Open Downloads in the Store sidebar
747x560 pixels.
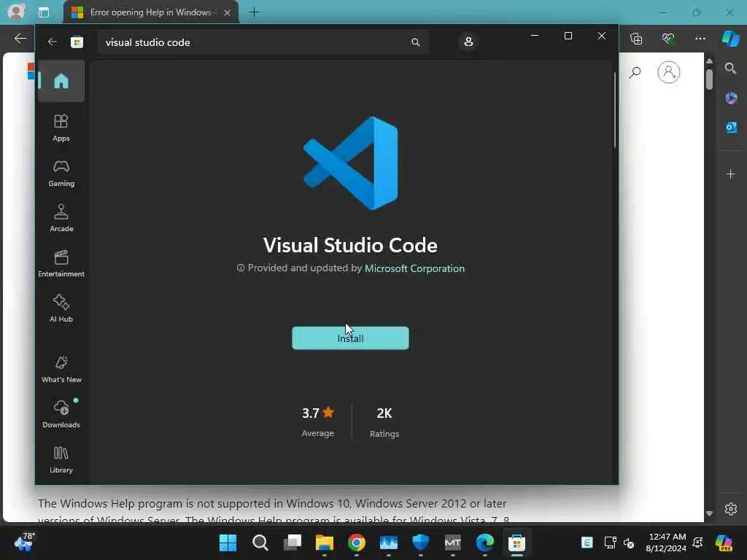[x=61, y=414]
